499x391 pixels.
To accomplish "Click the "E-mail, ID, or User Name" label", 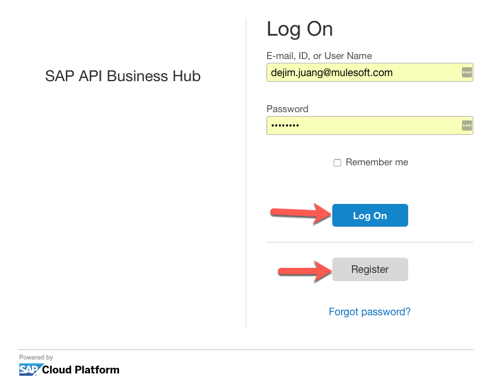I will coord(319,56).
